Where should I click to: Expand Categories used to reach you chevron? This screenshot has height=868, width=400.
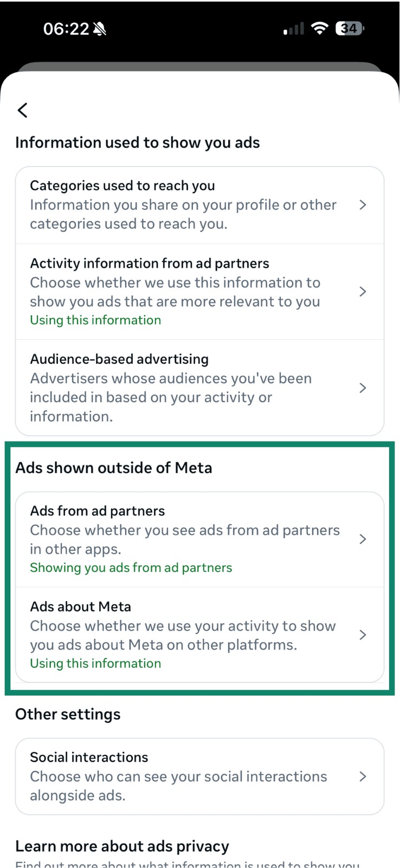(363, 205)
